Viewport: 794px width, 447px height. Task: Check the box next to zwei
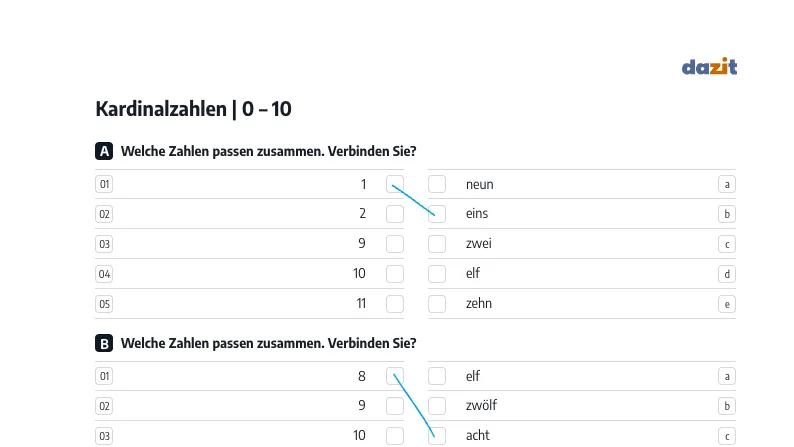coord(437,244)
